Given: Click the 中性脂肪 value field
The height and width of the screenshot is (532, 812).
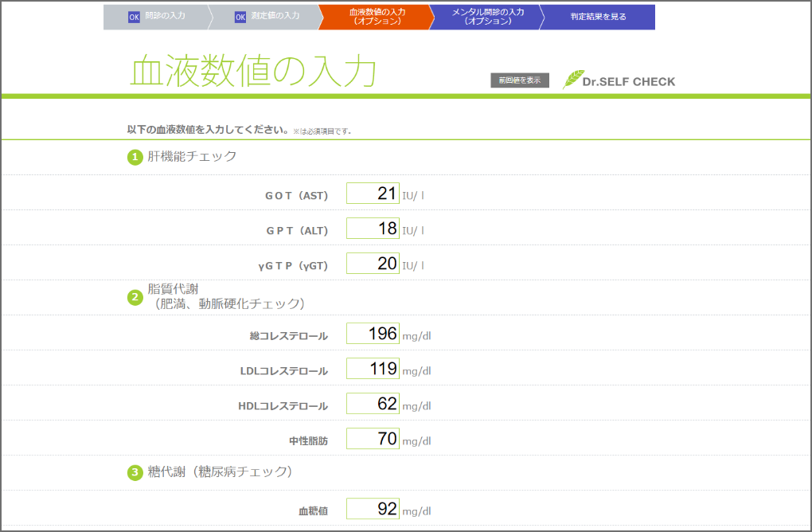Looking at the screenshot, I should (373, 438).
